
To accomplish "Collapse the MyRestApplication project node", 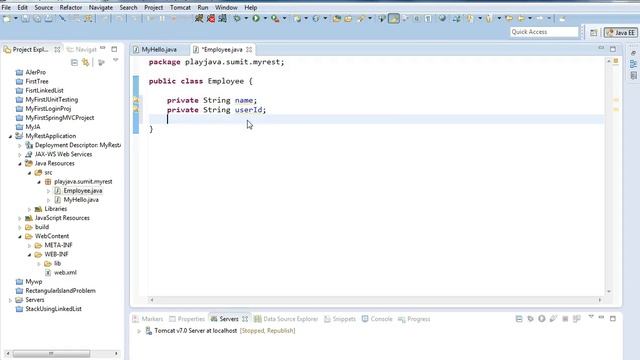I will [x=10, y=136].
